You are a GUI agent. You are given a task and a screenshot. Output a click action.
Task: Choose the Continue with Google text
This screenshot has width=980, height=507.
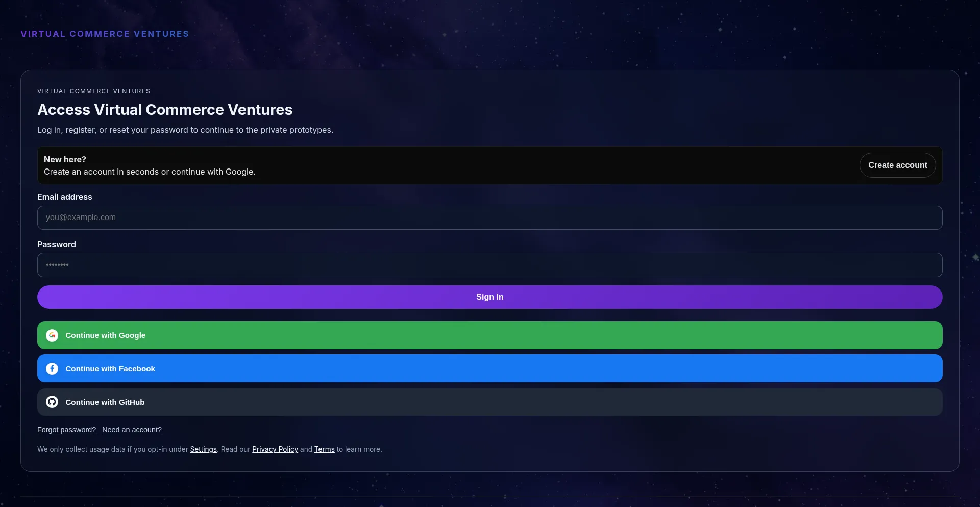coord(105,335)
